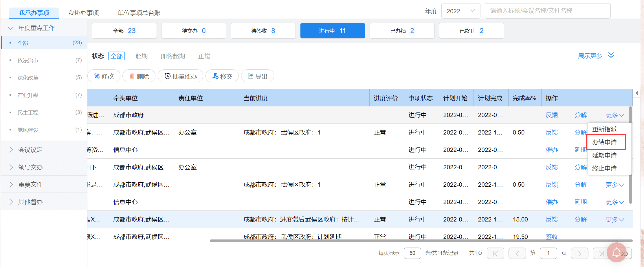The image size is (644, 267).
Task: Select 党风建设 in the sidebar
Action: (44, 130)
